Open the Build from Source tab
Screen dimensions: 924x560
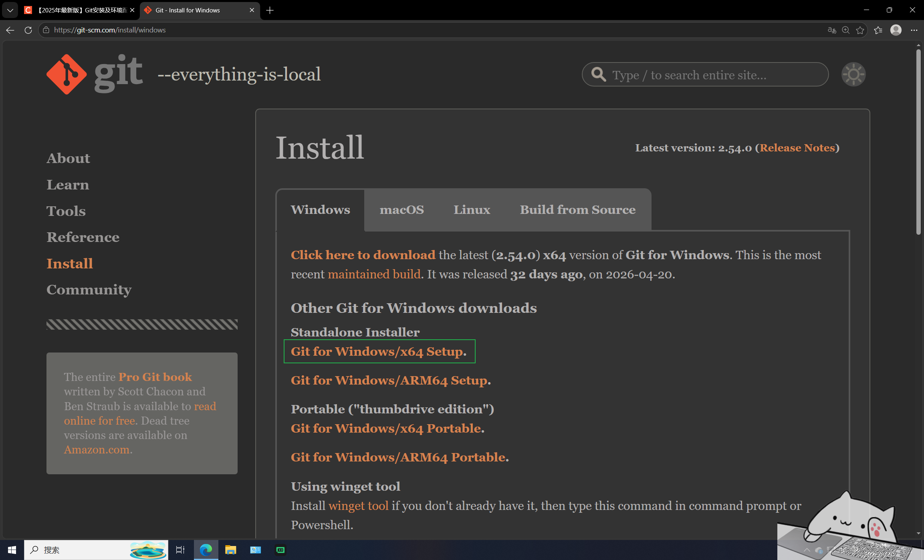578,210
